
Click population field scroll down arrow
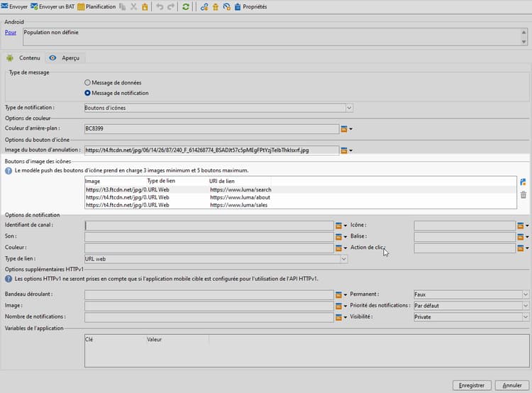click(524, 42)
